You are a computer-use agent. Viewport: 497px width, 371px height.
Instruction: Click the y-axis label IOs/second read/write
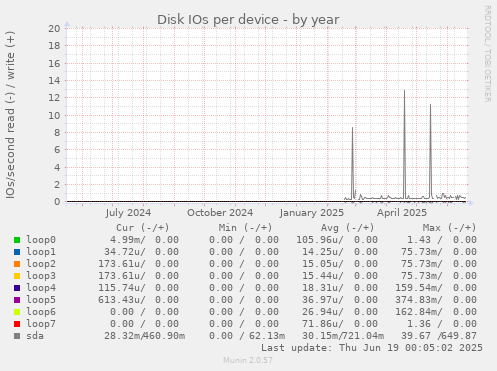pyautogui.click(x=10, y=115)
